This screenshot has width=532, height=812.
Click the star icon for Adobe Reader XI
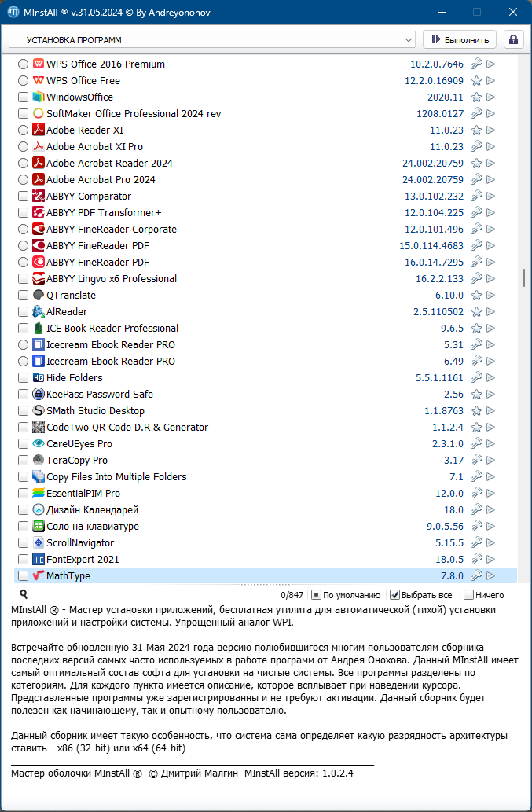(476, 130)
